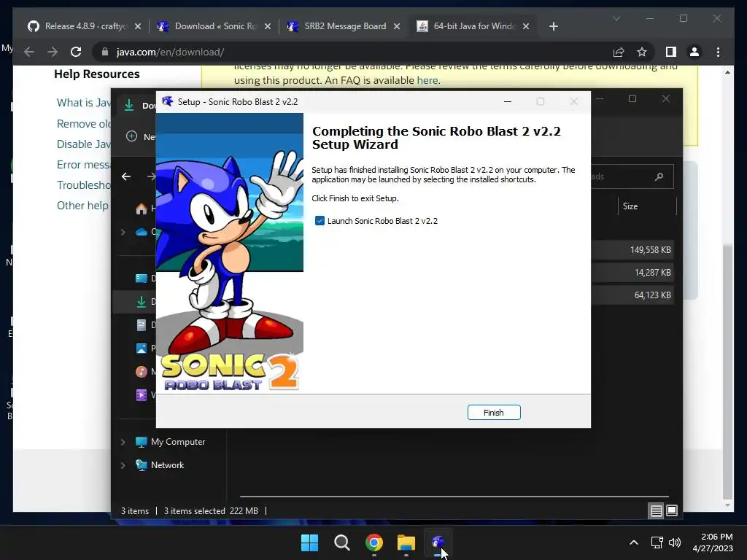Go forward in Chrome
The image size is (747, 560).
point(53,52)
